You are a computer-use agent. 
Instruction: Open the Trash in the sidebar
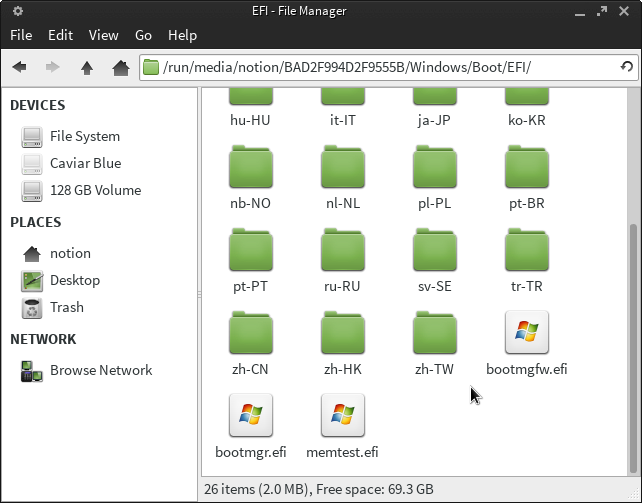coord(52,307)
